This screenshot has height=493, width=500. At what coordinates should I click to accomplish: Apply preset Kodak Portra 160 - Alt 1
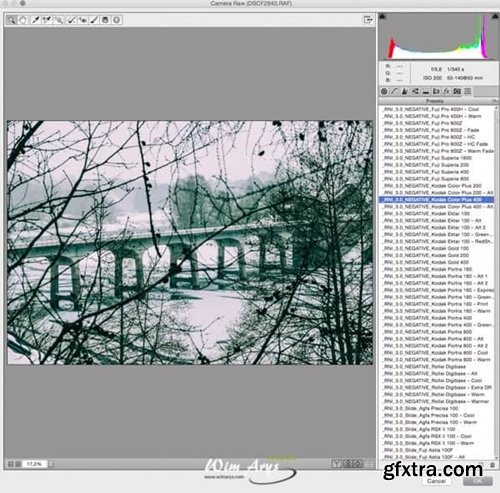click(x=437, y=276)
